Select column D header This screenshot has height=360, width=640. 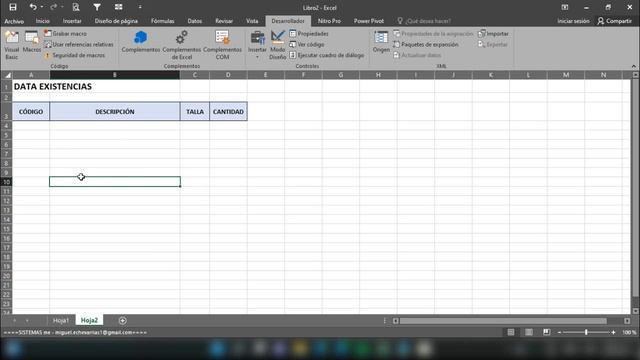pyautogui.click(x=228, y=75)
